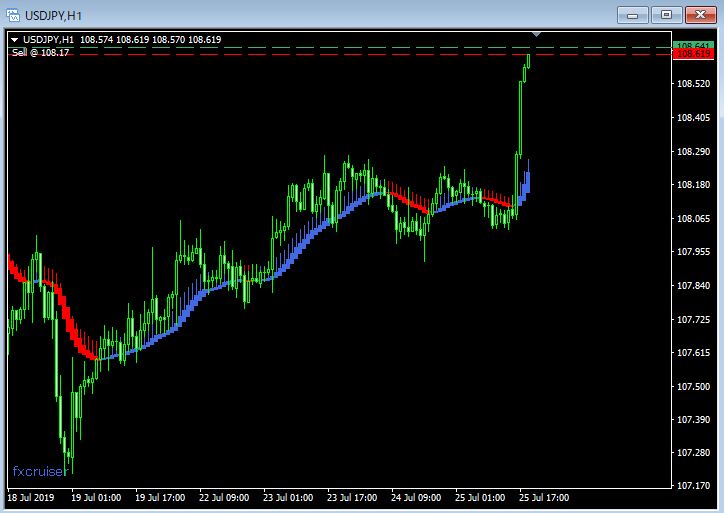Screen dimensions: 724x513
Task: Click the 19 Jul 17:00 time axis label
Action: [160, 498]
